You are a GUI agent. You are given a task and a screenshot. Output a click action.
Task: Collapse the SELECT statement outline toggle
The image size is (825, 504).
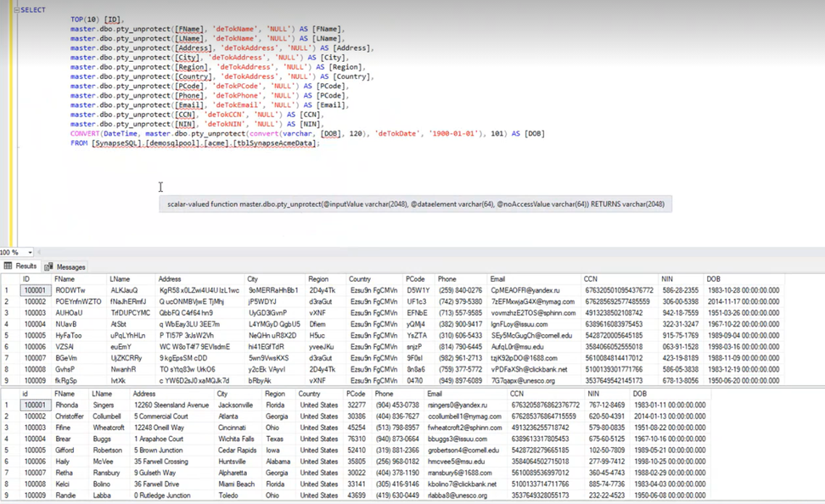pos(16,10)
